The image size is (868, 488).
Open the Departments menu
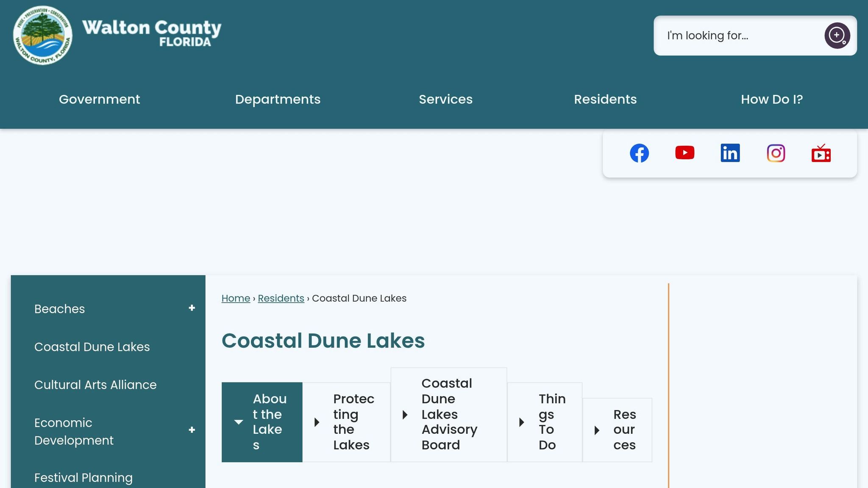click(x=278, y=99)
